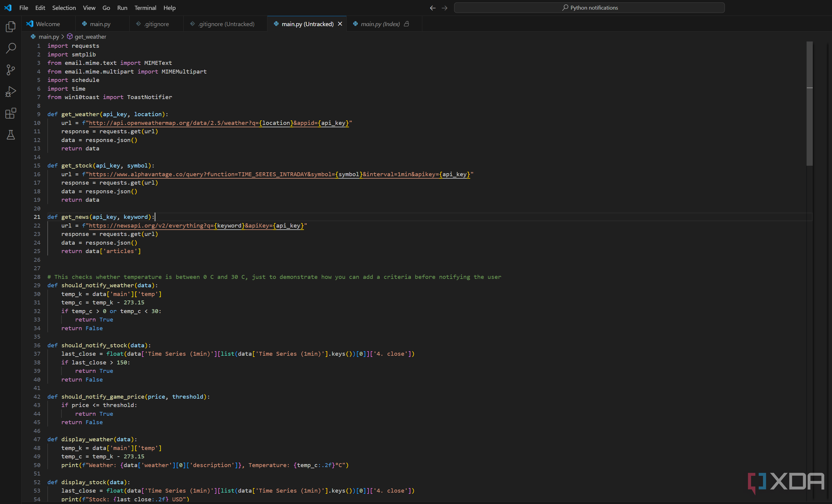Viewport: 832px width, 504px height.
Task: Click the lock icon on main.py (Index) tab
Action: [x=406, y=24]
